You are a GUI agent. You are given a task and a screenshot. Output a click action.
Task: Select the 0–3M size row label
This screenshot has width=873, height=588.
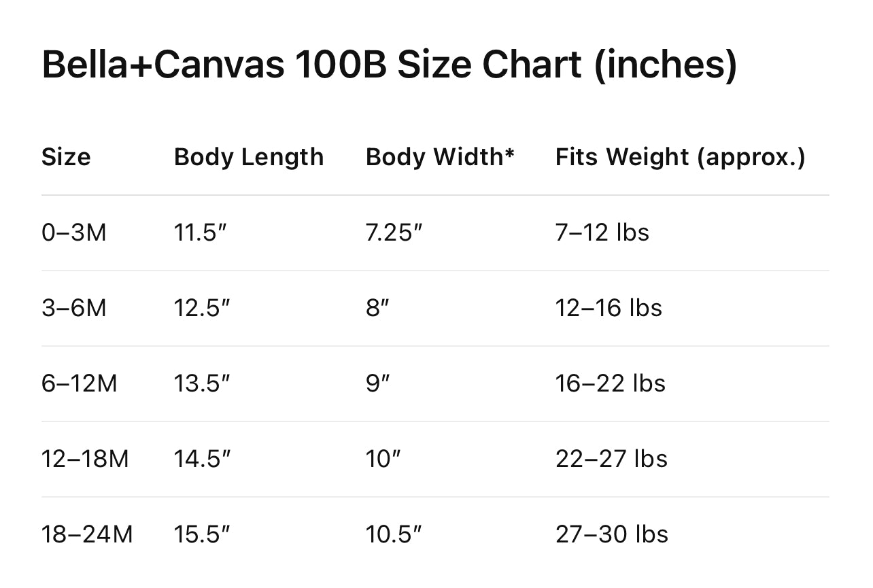pos(74,233)
